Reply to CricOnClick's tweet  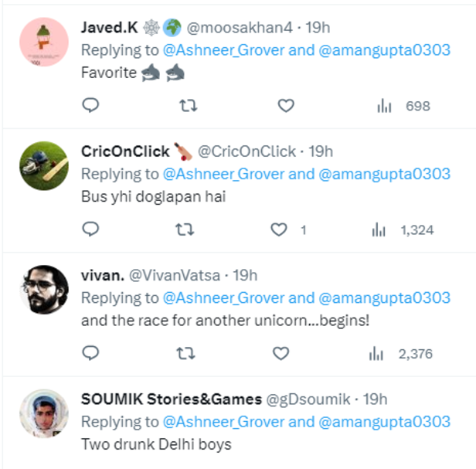[x=90, y=229]
